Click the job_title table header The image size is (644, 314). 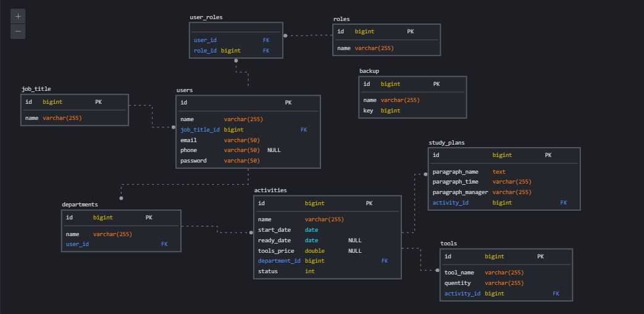click(36, 89)
